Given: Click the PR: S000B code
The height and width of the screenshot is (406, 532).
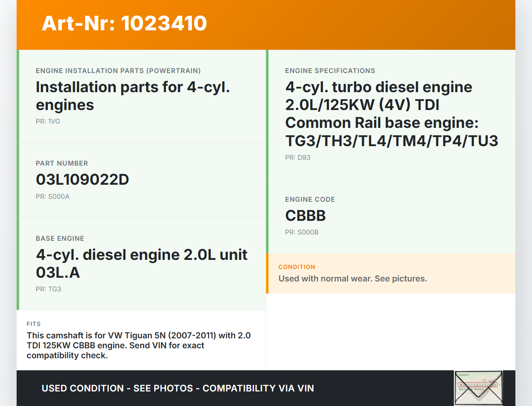Looking at the screenshot, I should (302, 232).
